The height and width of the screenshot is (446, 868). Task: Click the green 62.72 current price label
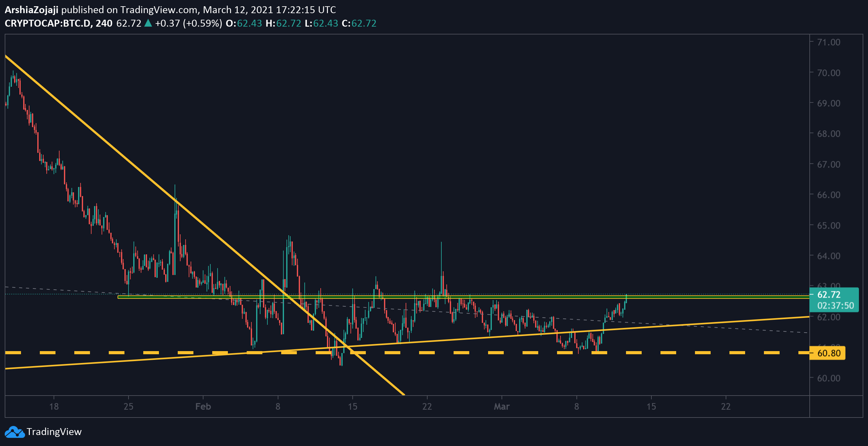(x=829, y=294)
